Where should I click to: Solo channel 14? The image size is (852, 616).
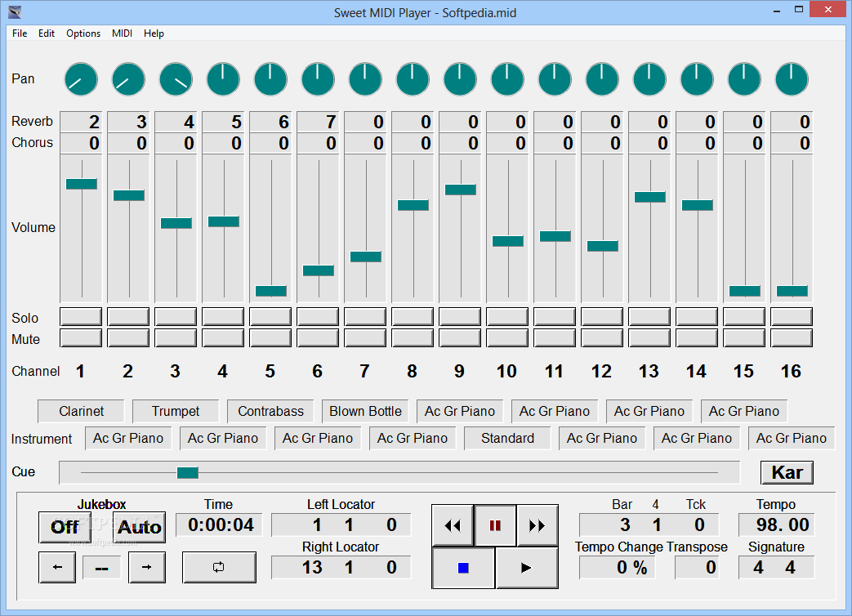[x=697, y=317]
